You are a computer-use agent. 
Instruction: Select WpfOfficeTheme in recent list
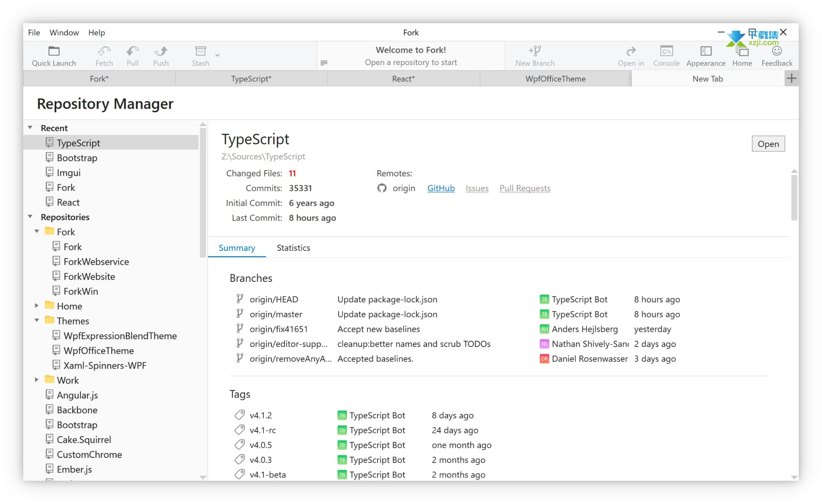tap(98, 350)
